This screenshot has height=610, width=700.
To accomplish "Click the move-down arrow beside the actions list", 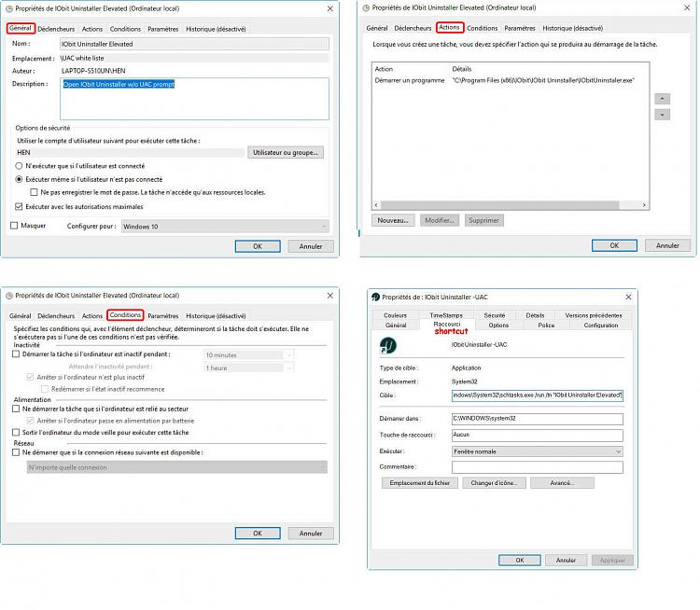I will 662,115.
